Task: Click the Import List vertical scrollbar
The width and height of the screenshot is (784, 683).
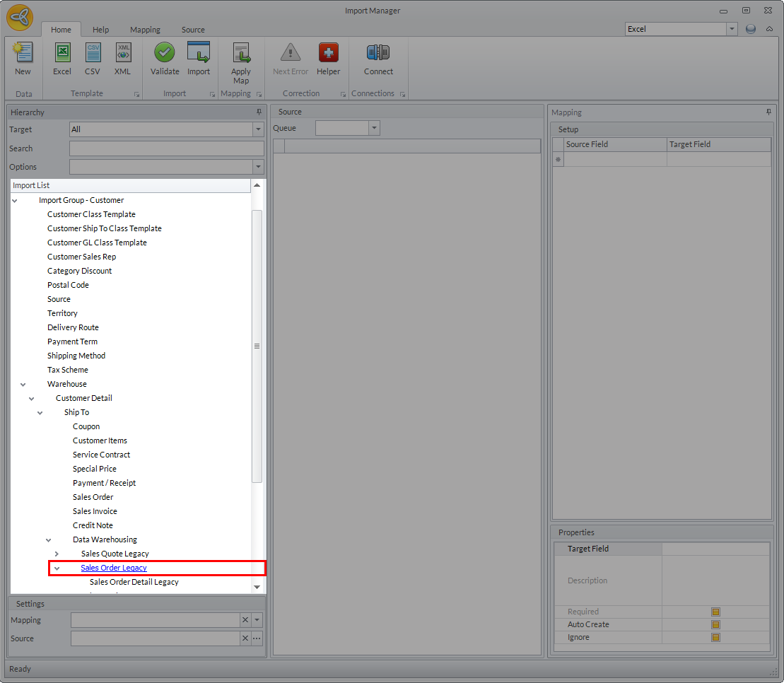Action: (257, 346)
